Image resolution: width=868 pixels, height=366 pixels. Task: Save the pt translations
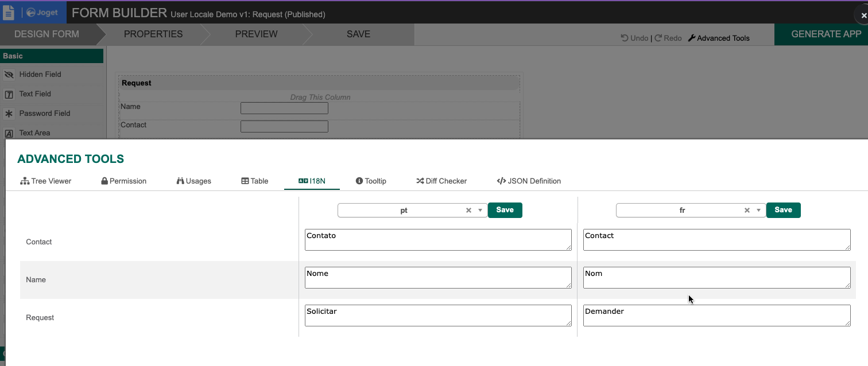pyautogui.click(x=505, y=210)
